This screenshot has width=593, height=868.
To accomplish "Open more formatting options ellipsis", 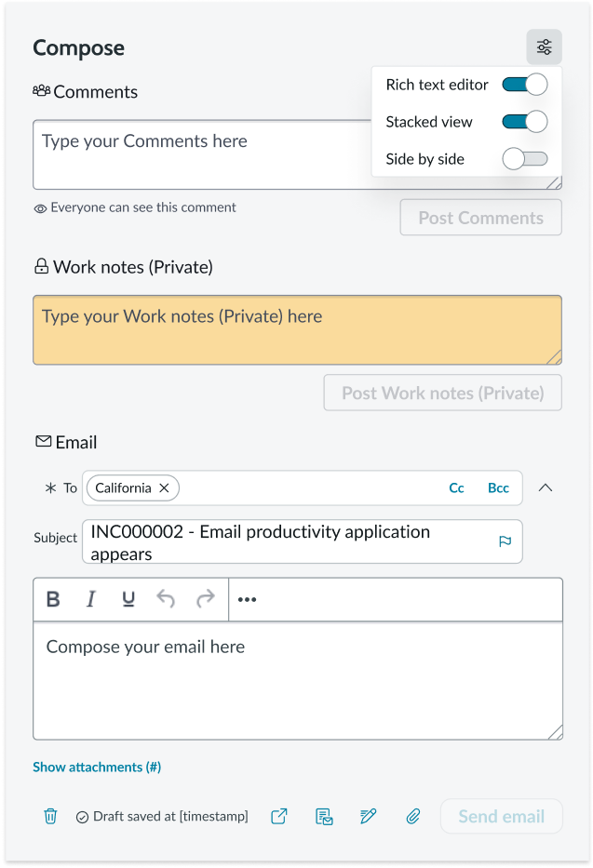I will (x=247, y=599).
